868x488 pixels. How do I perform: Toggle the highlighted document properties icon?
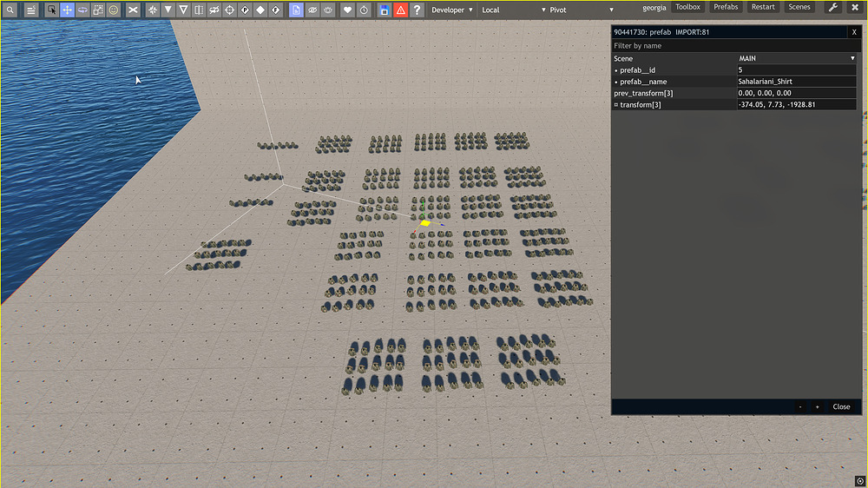pyautogui.click(x=296, y=10)
